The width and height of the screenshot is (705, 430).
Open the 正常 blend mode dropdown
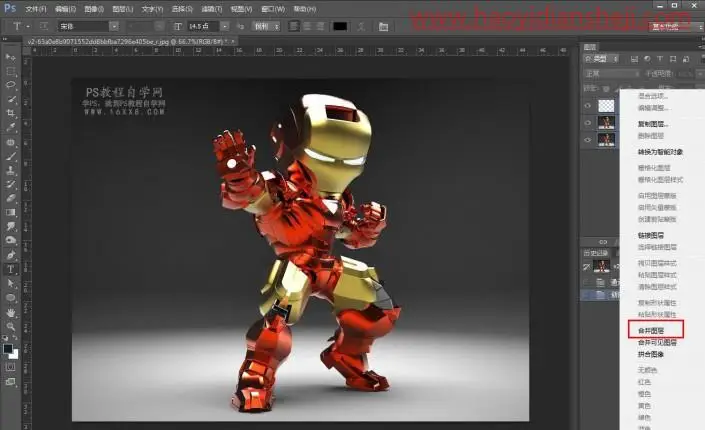(x=612, y=73)
